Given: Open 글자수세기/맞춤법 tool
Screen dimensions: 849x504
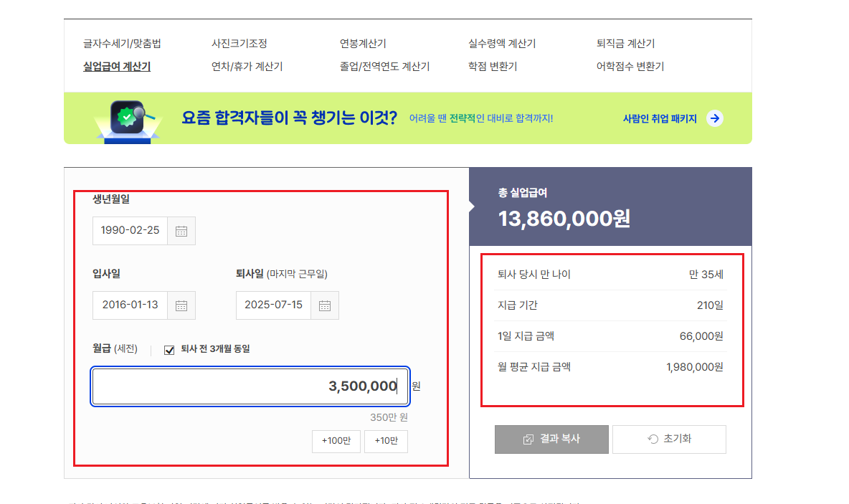Looking at the screenshot, I should tap(123, 43).
